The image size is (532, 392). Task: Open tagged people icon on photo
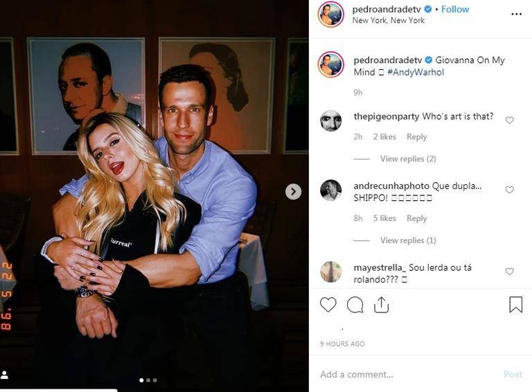point(5,375)
